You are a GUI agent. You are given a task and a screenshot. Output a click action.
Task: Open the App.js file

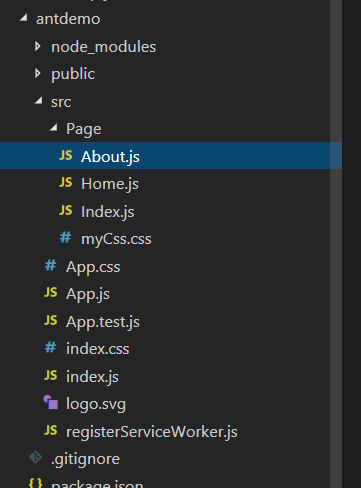(x=88, y=294)
